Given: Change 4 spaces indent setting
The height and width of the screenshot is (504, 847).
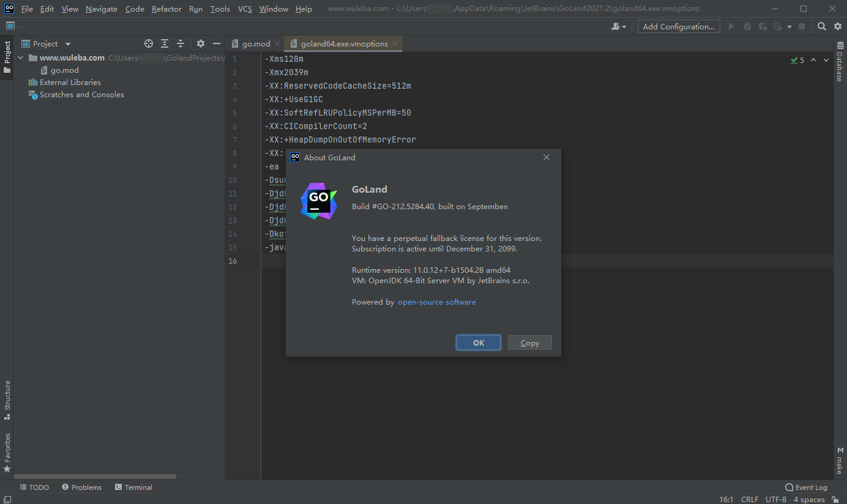Looking at the screenshot, I should click(x=809, y=500).
